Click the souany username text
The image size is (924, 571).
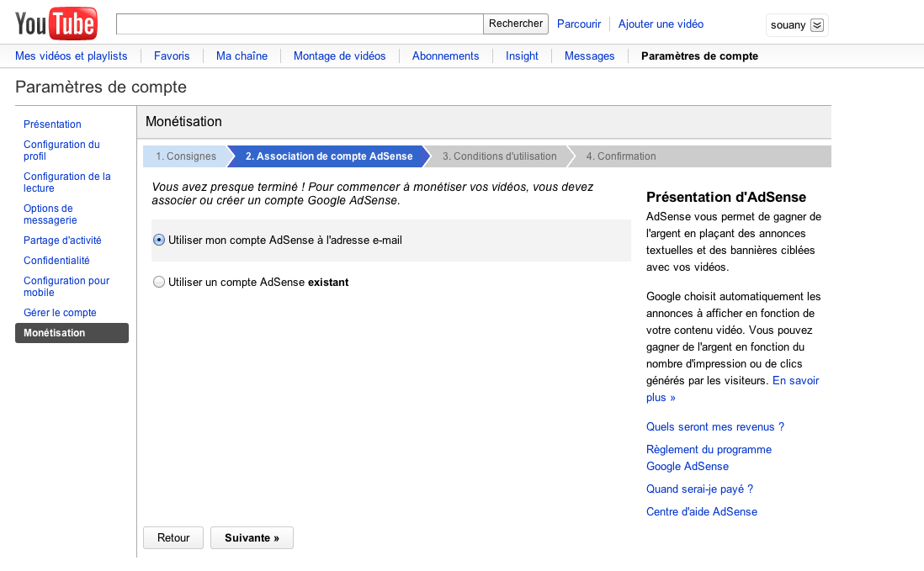coord(788,25)
